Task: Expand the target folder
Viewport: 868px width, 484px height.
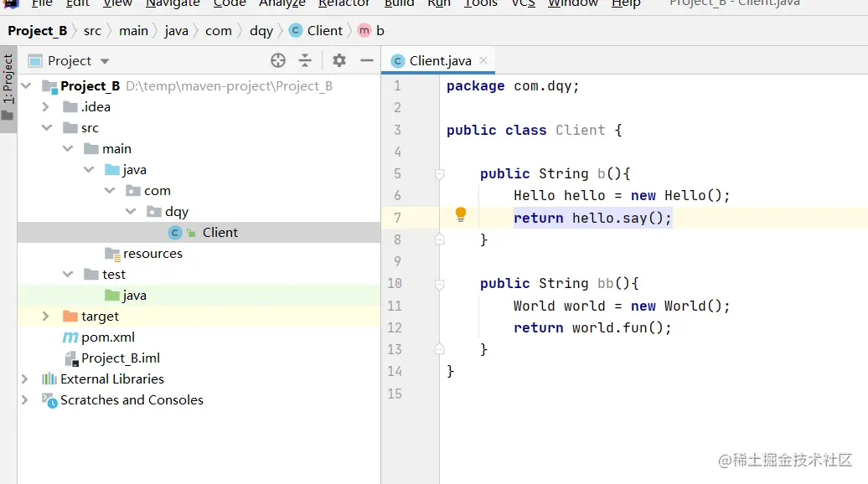Action: (x=47, y=316)
